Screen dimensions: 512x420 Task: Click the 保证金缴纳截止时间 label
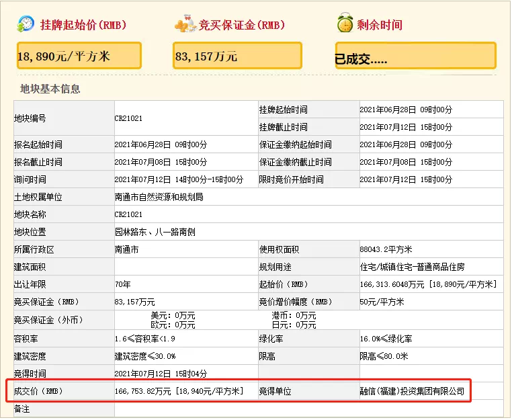pos(295,162)
